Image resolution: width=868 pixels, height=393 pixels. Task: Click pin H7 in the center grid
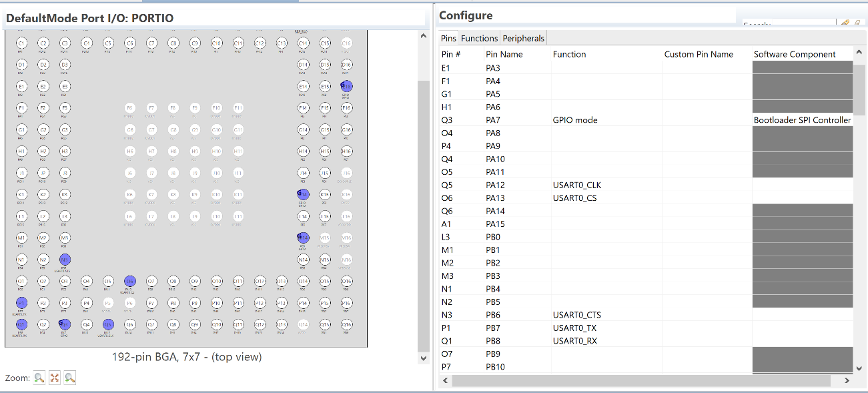[151, 151]
